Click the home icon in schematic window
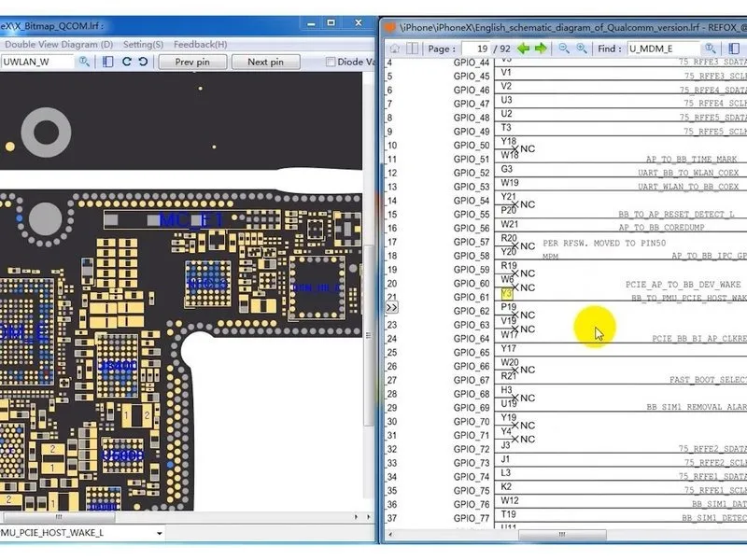747x560 pixels. (395, 49)
